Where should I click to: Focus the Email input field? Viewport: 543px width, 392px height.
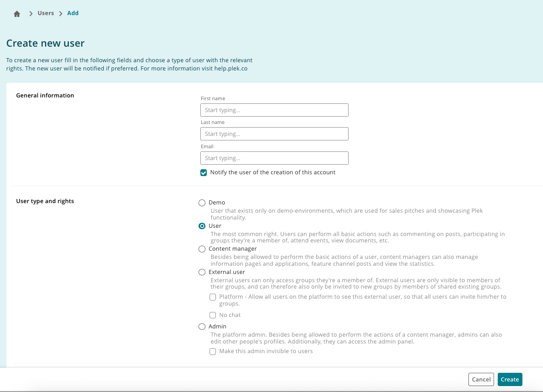click(x=274, y=158)
